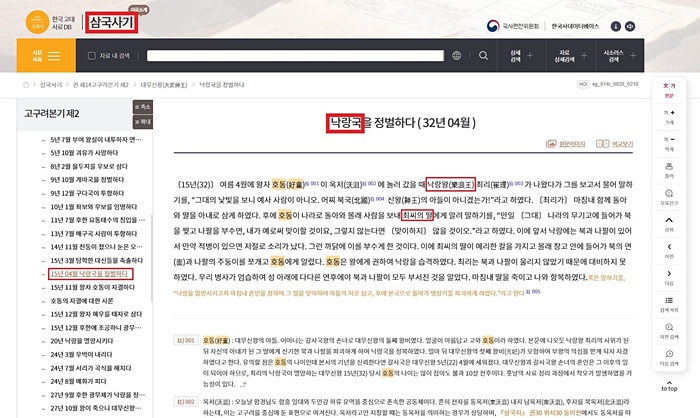
Task: Click the 권 제14 고구려본기 제2 breadcrumb
Action: pyautogui.click(x=100, y=85)
